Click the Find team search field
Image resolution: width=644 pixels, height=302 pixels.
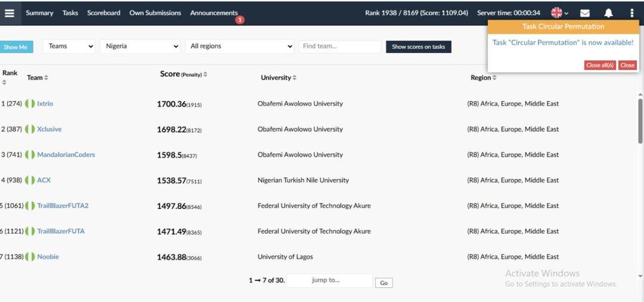click(x=340, y=46)
